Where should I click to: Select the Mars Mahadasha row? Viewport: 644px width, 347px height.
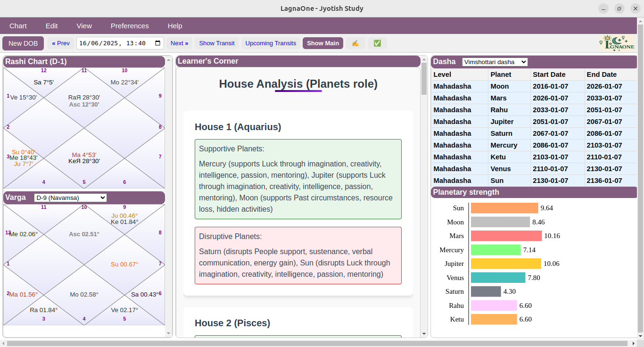(534, 98)
